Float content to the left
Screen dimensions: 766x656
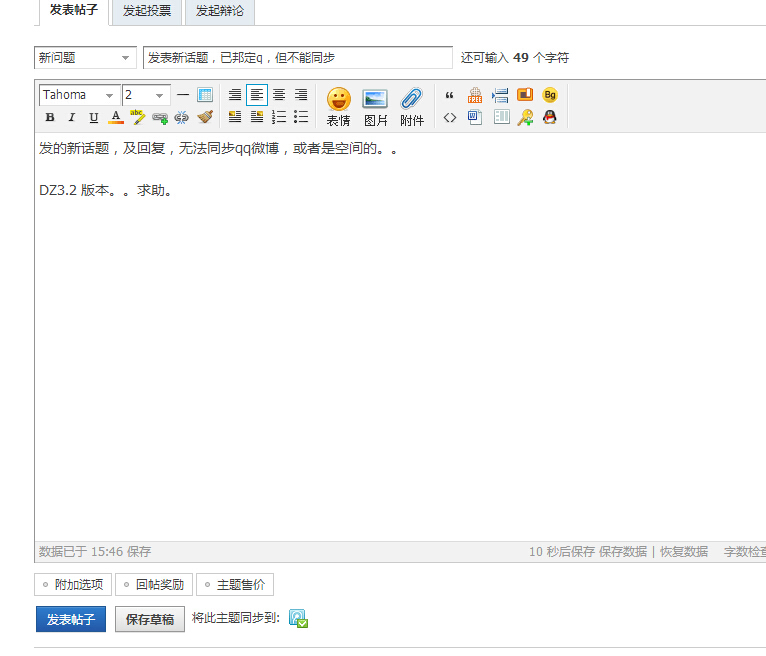[235, 117]
